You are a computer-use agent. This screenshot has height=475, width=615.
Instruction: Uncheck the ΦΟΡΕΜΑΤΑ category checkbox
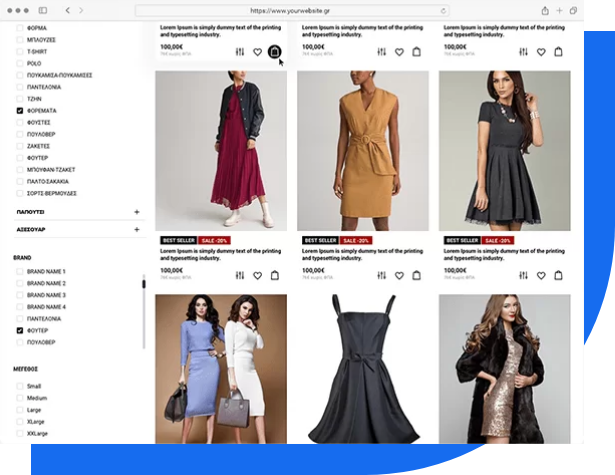20,111
